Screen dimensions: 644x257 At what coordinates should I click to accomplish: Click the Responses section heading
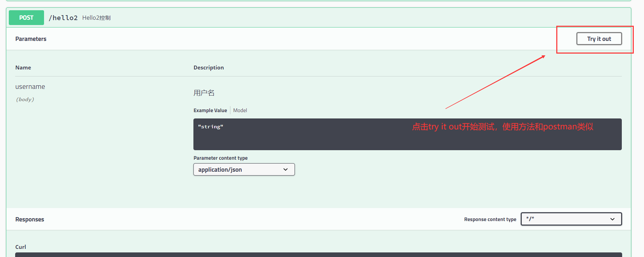click(x=30, y=219)
